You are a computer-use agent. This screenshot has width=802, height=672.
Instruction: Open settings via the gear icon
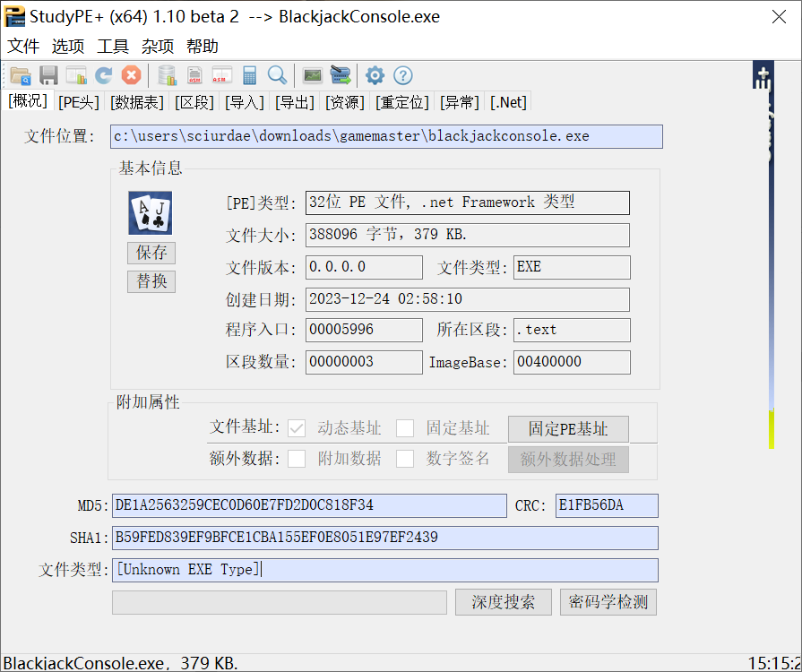point(375,75)
